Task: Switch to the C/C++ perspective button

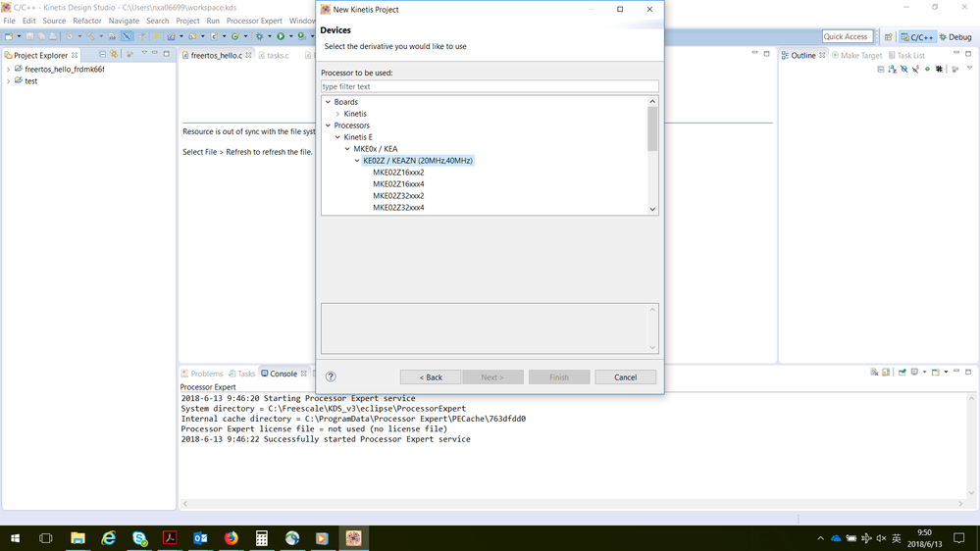Action: 917,37
